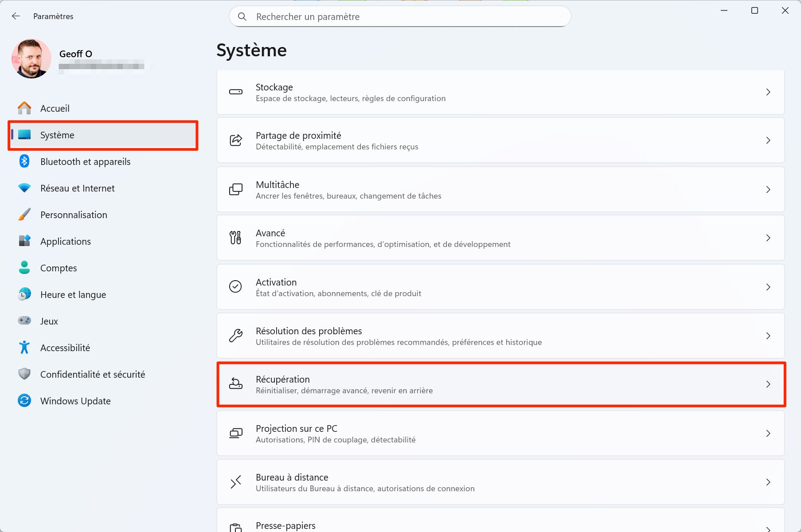Select Réseau et Internet in sidebar
The height and width of the screenshot is (532, 801).
[77, 188]
